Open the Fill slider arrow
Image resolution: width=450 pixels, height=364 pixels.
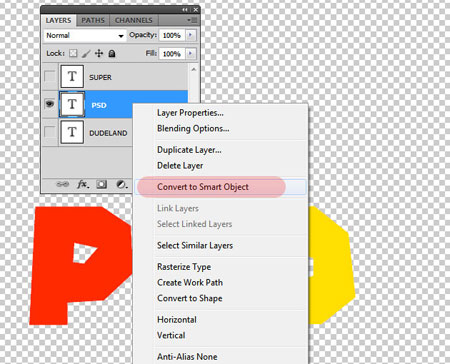click(x=191, y=53)
